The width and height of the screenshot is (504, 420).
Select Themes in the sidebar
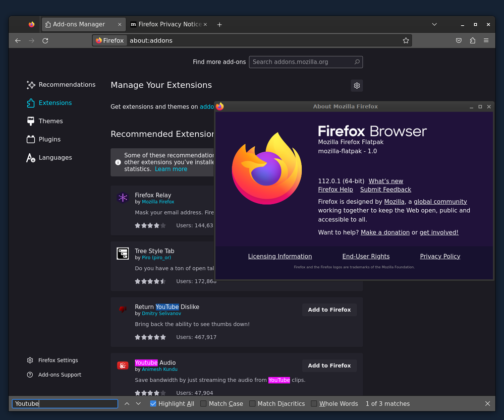[50, 121]
